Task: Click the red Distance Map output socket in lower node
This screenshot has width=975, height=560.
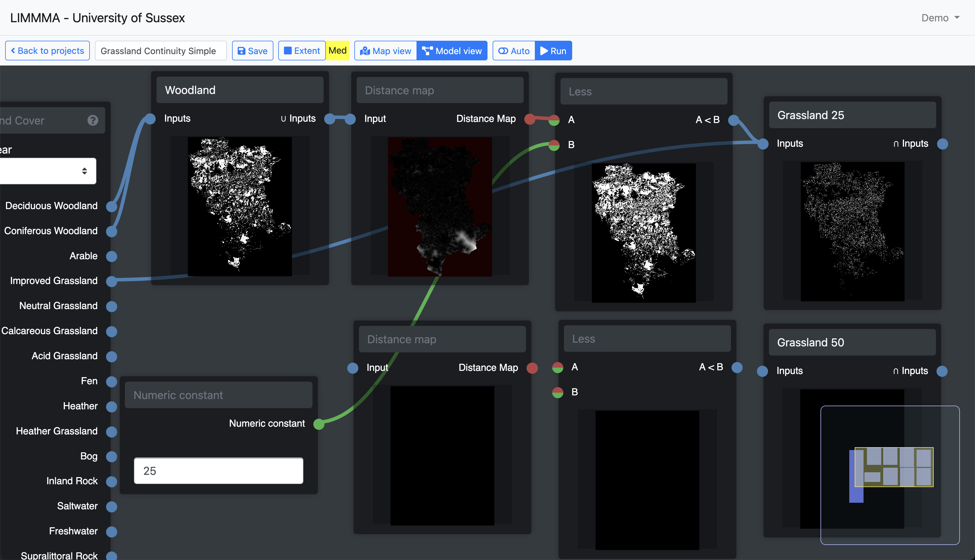Action: (x=532, y=368)
